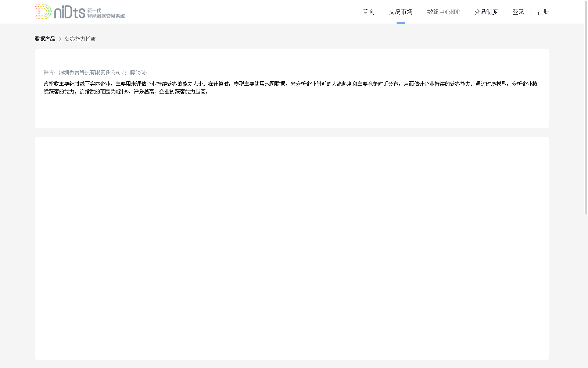Go back to 数据产品 breadcrumb
Viewport: 588px width, 368px height.
45,39
